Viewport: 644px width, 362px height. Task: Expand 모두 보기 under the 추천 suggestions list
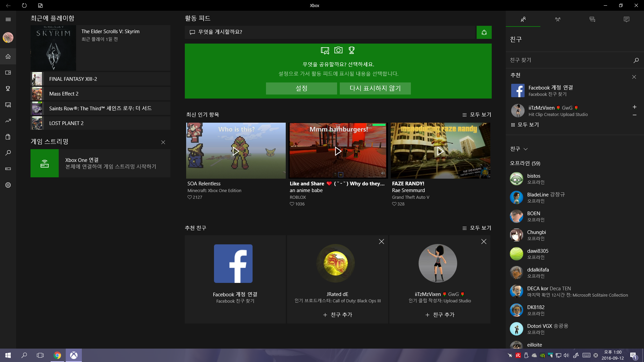point(525,125)
